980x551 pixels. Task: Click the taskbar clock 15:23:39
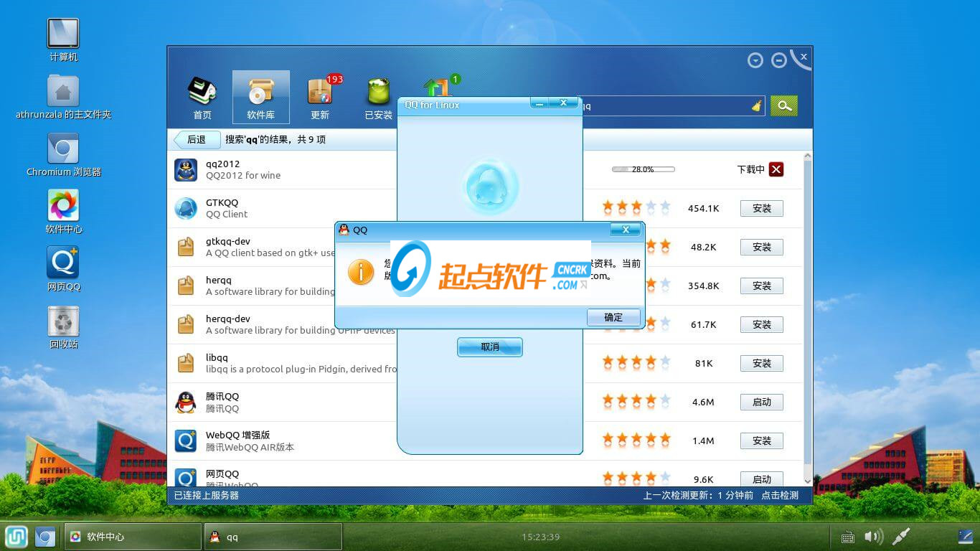pyautogui.click(x=540, y=537)
